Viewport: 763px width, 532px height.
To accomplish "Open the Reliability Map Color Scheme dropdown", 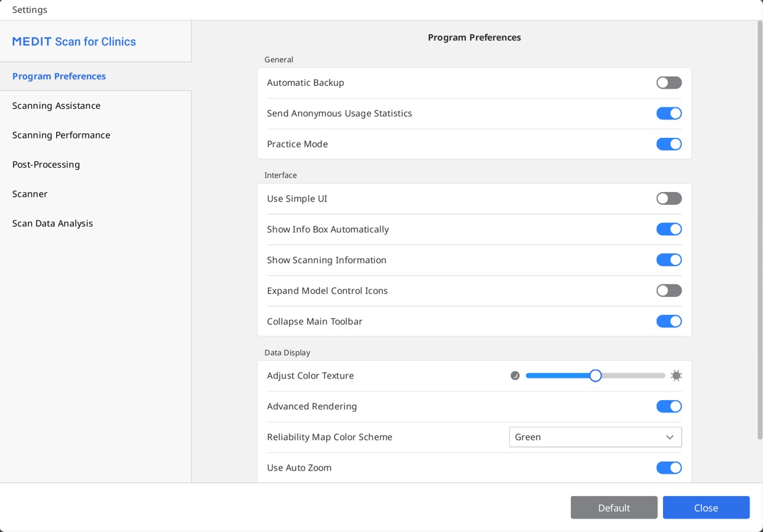I will tap(595, 437).
